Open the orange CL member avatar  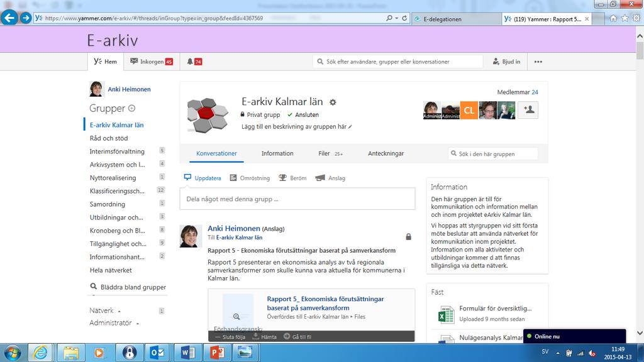469,110
